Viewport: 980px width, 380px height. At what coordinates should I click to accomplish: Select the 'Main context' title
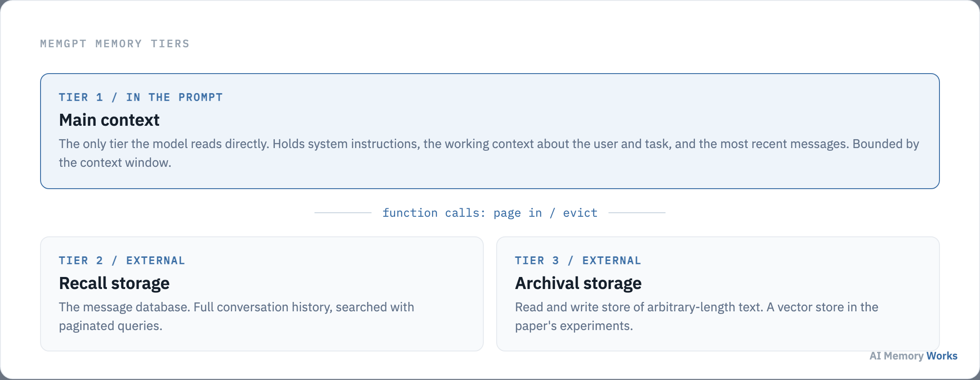pos(109,120)
